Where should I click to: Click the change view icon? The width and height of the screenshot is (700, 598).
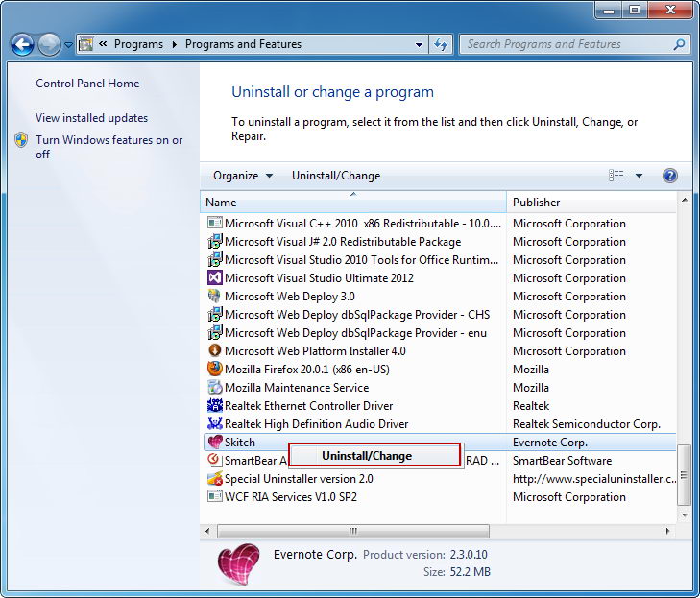coord(616,176)
